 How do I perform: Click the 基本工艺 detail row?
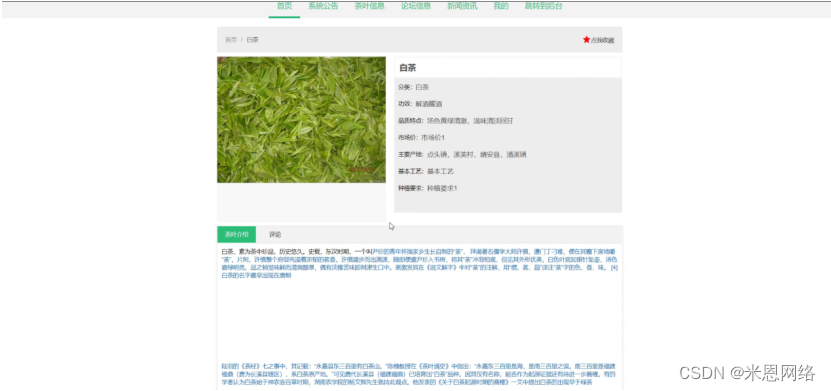(426, 172)
